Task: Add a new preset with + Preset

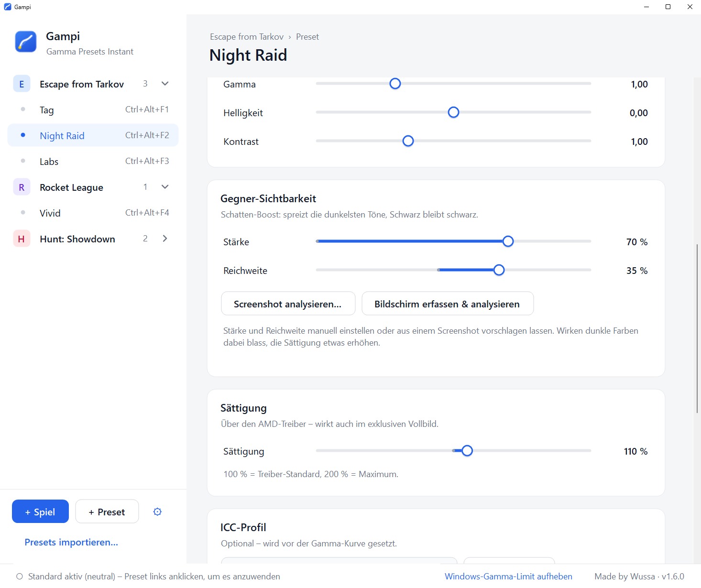Action: (107, 512)
